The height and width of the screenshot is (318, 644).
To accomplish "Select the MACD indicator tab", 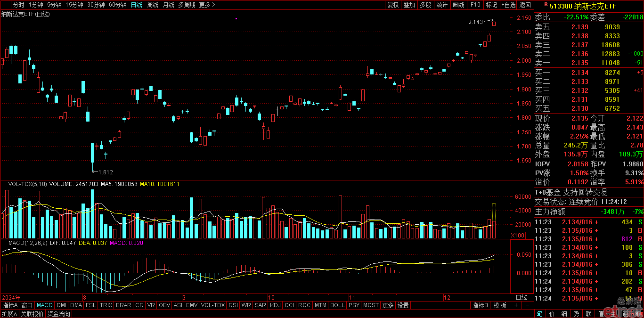I will [45, 305].
